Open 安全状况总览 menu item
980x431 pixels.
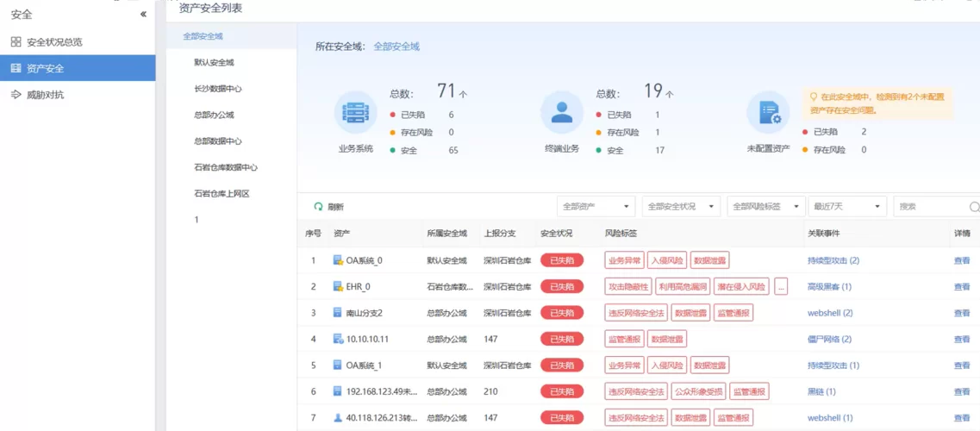pyautogui.click(x=78, y=42)
